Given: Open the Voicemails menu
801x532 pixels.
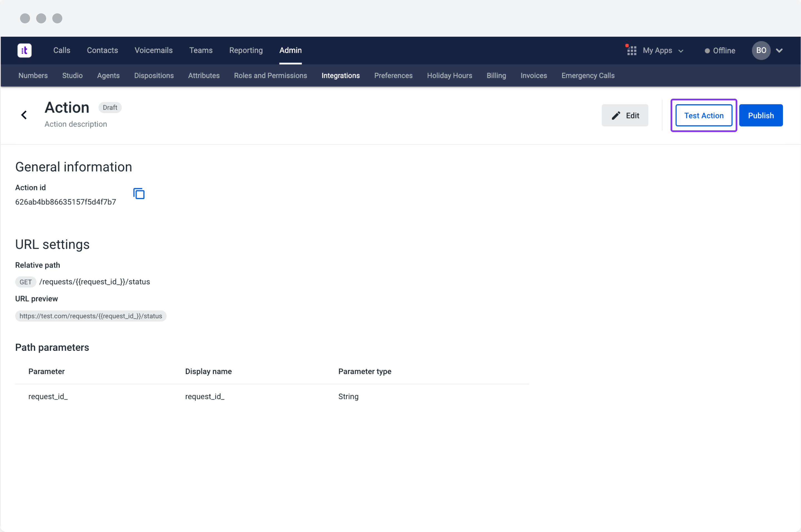Looking at the screenshot, I should pos(154,51).
